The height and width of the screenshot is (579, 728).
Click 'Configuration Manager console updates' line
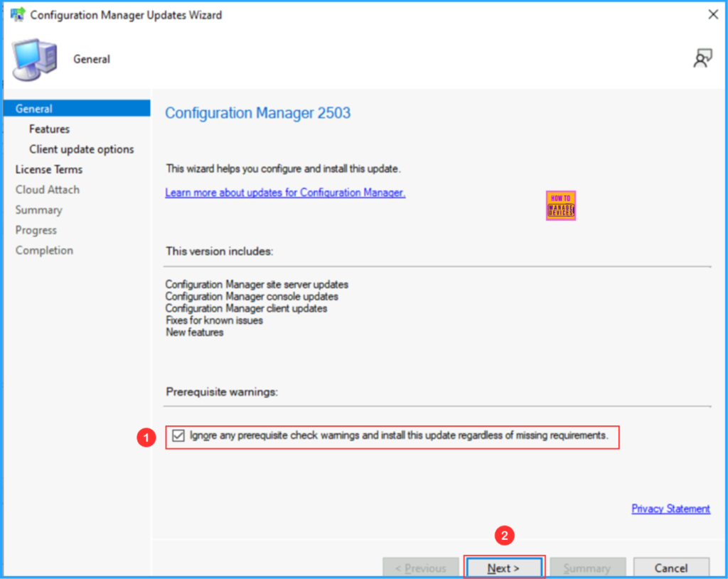pos(252,296)
